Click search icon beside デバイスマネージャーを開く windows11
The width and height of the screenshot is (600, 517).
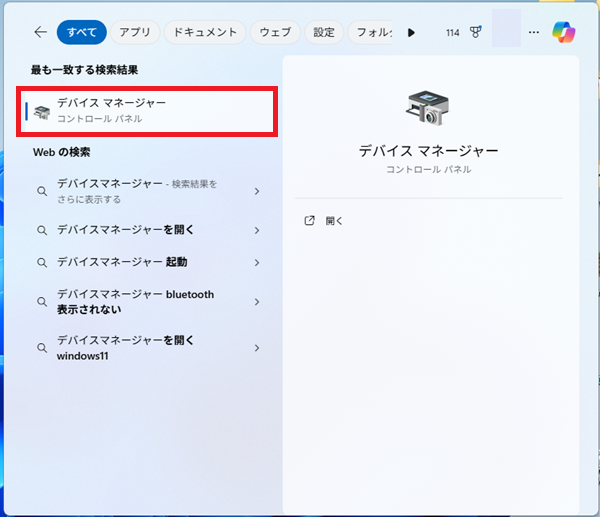tap(42, 347)
